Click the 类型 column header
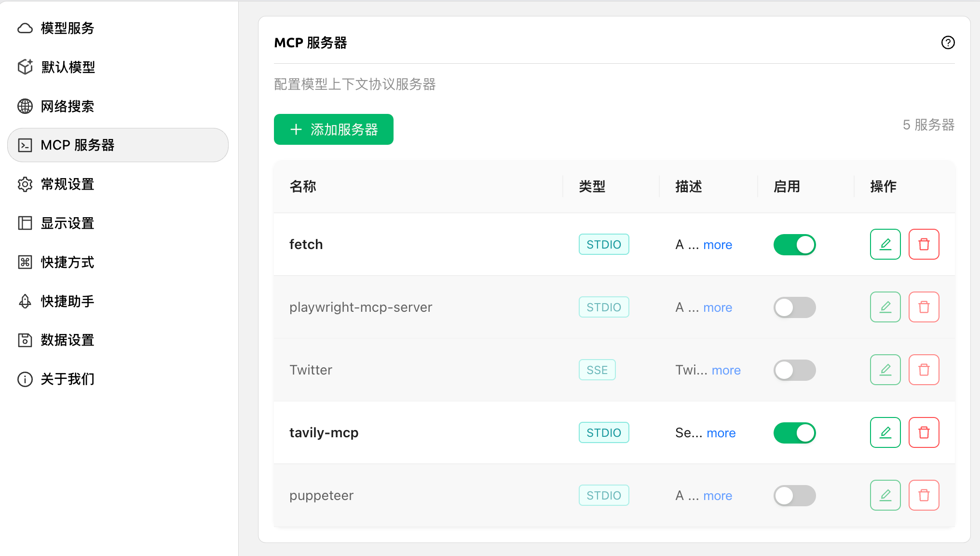Viewport: 980px width, 556px height. pyautogui.click(x=592, y=186)
